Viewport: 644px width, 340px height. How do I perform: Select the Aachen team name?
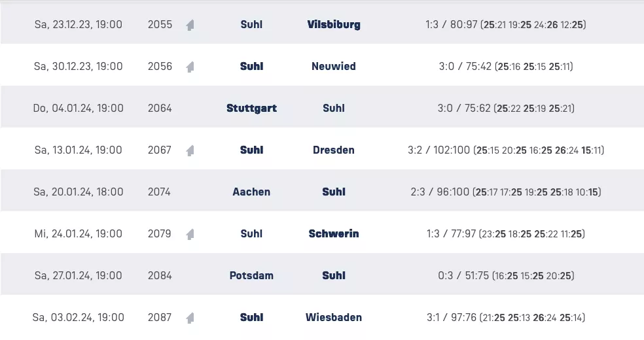[x=251, y=192]
